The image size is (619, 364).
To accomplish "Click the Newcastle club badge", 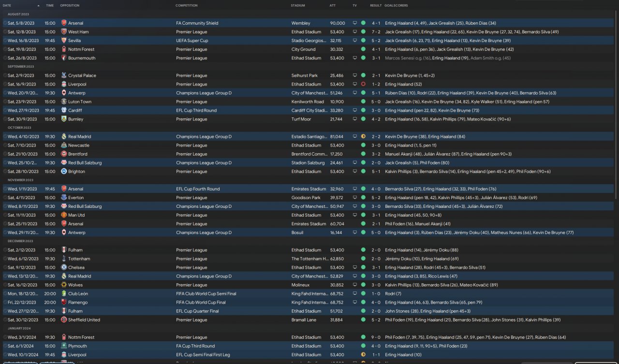I will pos(64,145).
